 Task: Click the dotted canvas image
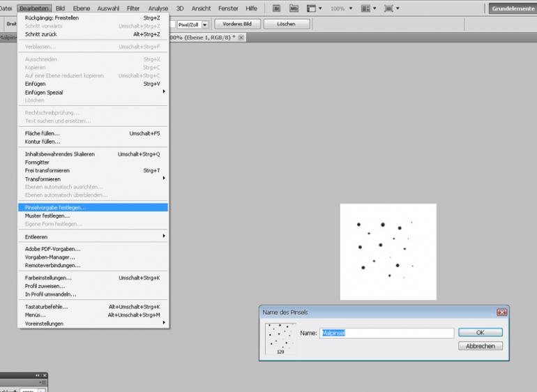(388, 252)
